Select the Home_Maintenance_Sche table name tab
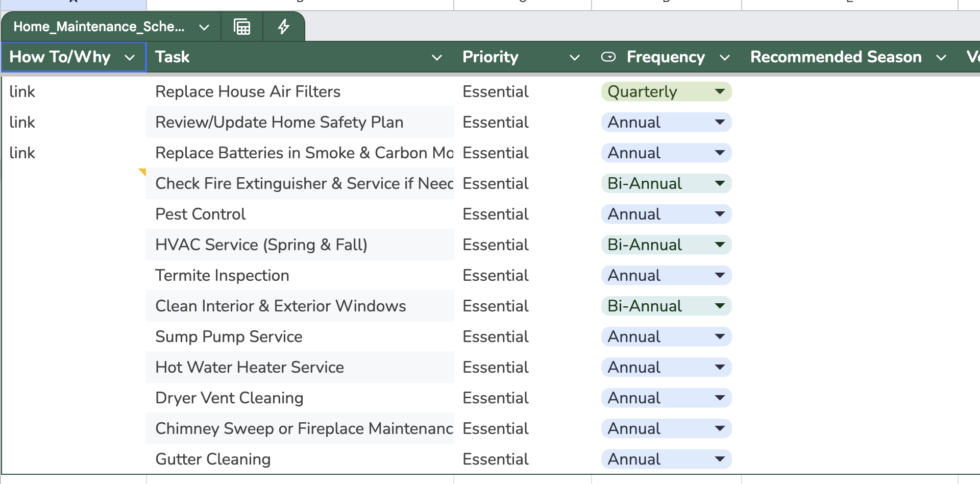 pyautogui.click(x=99, y=27)
